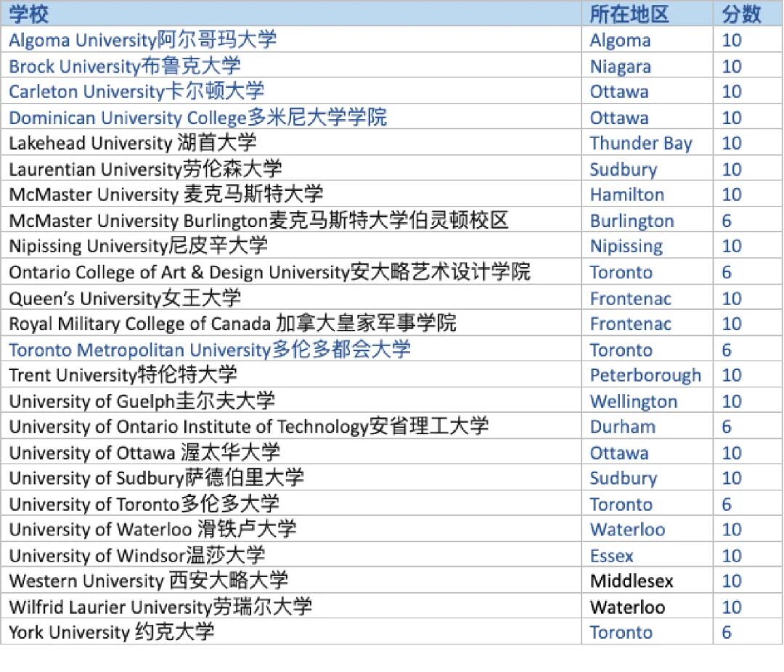Viewport: 784px width, 672px height.
Task: Click Ottawa in the Carleton University row
Action: click(619, 91)
